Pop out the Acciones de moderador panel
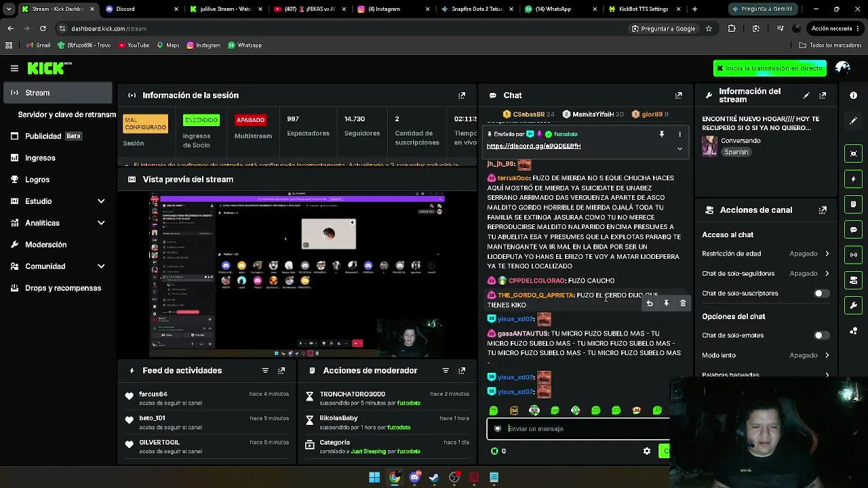This screenshot has width=868, height=488. [462, 371]
